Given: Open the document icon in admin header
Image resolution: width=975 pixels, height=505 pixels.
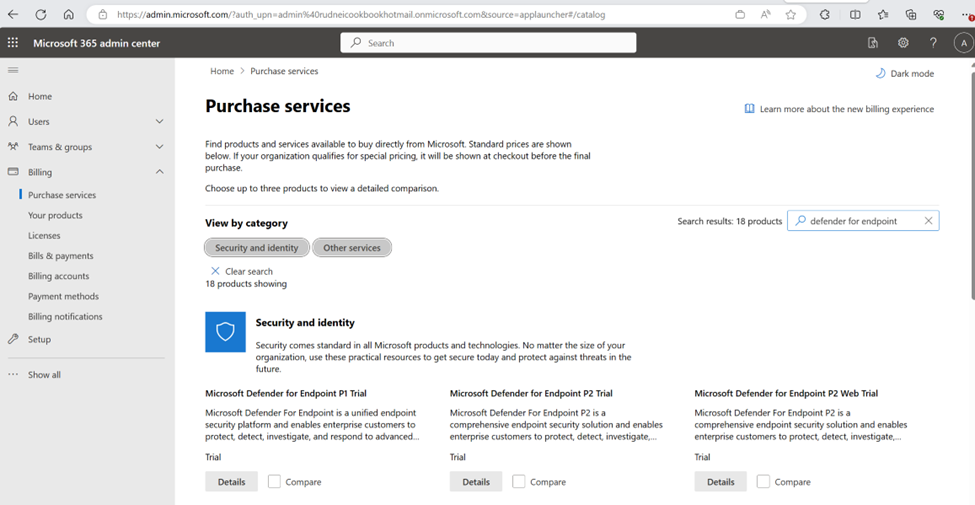Looking at the screenshot, I should click(x=872, y=43).
